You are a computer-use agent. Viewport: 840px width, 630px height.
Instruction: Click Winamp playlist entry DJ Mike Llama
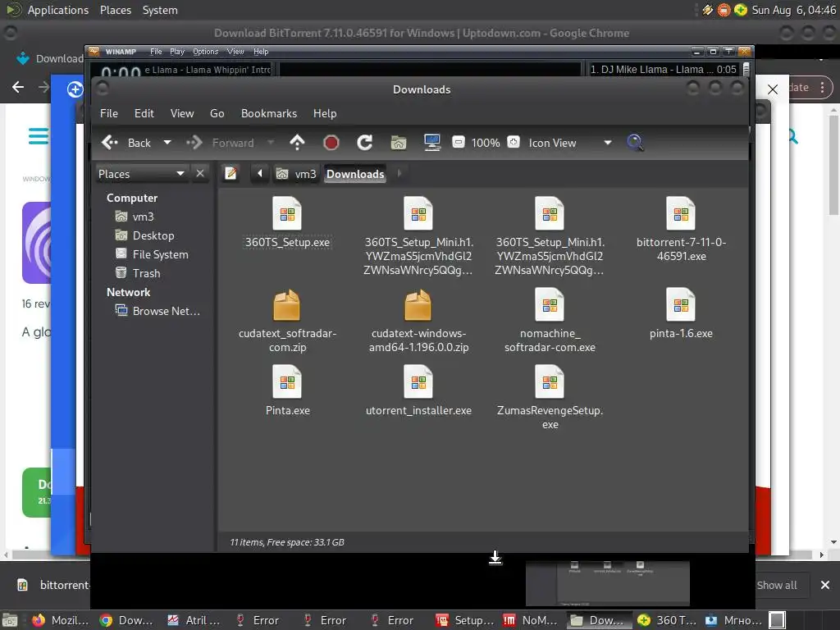[x=663, y=69]
